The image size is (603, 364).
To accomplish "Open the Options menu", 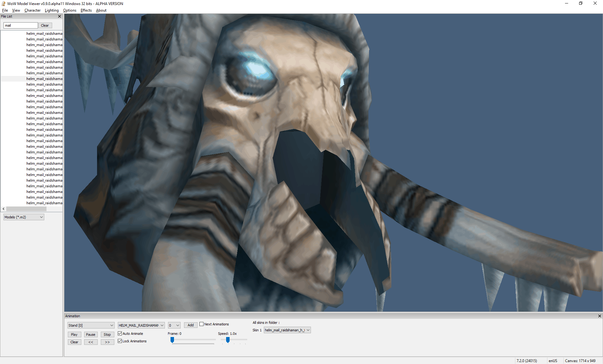I will (x=69, y=10).
